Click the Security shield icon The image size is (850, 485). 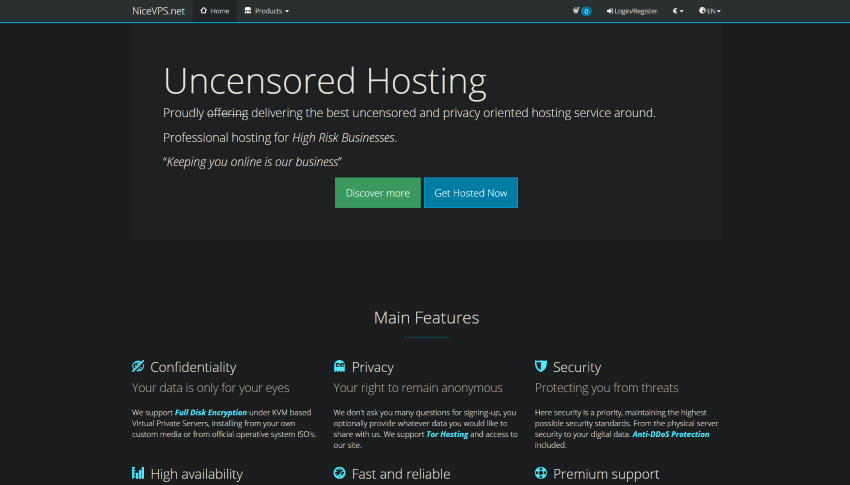tap(541, 367)
